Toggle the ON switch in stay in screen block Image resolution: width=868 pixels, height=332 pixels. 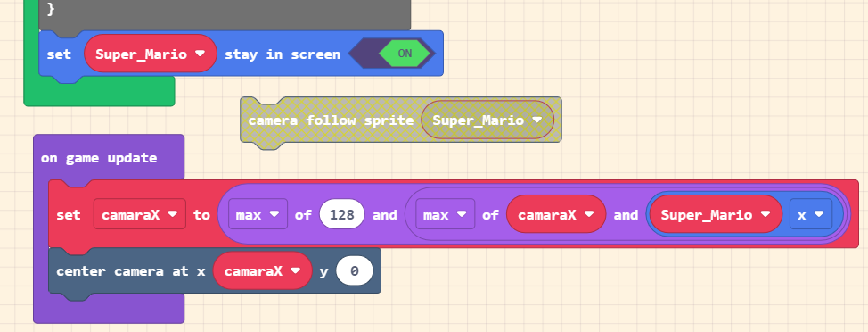click(405, 54)
